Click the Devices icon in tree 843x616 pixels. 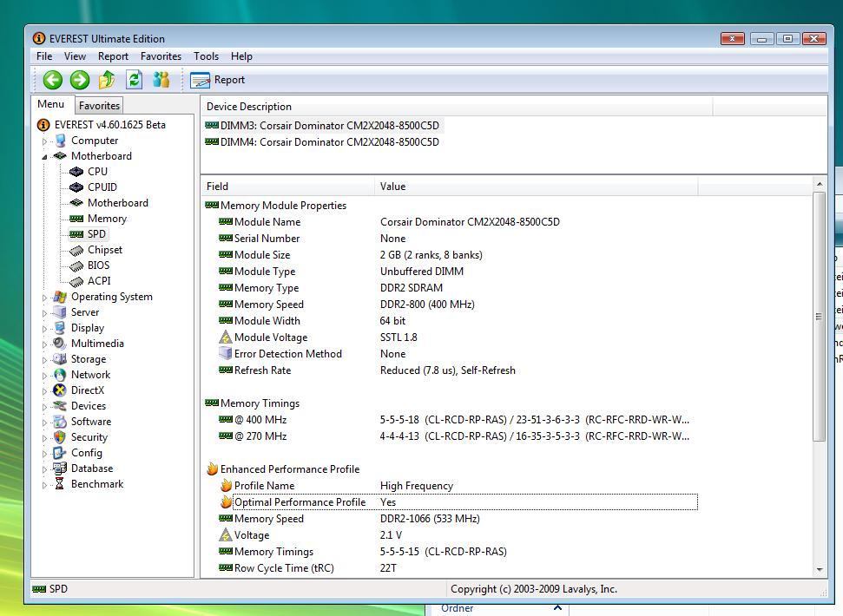pyautogui.click(x=60, y=406)
